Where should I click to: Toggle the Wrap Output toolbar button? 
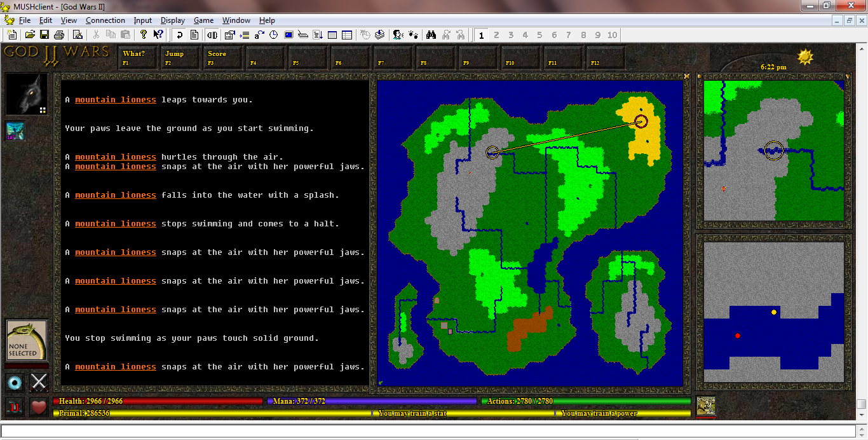click(x=180, y=35)
